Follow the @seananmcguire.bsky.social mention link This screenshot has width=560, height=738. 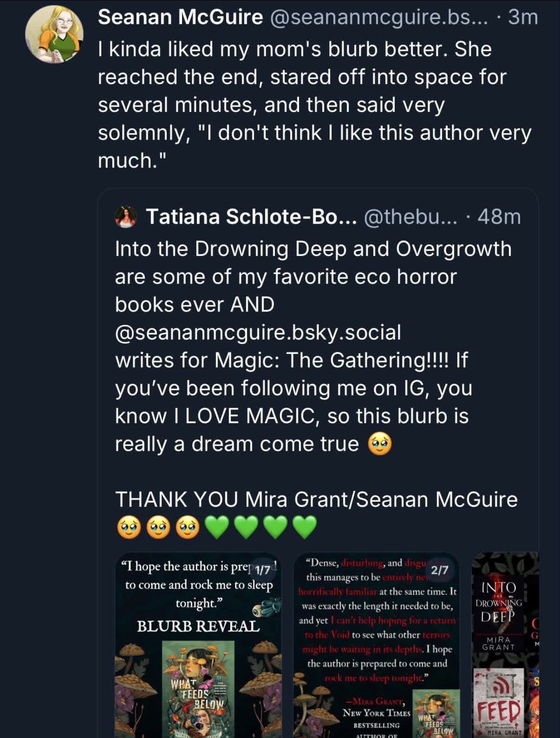(258, 332)
